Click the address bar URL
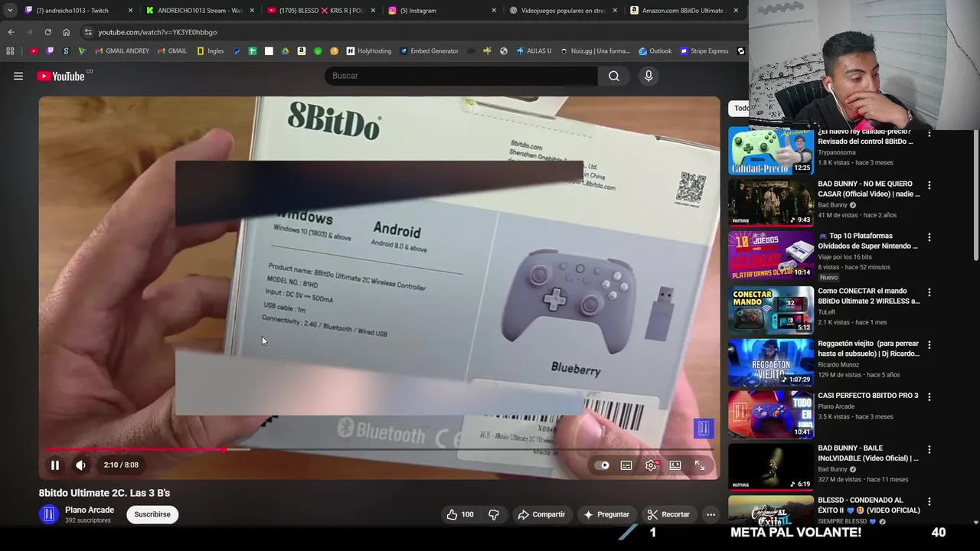This screenshot has width=980, height=551. (157, 32)
